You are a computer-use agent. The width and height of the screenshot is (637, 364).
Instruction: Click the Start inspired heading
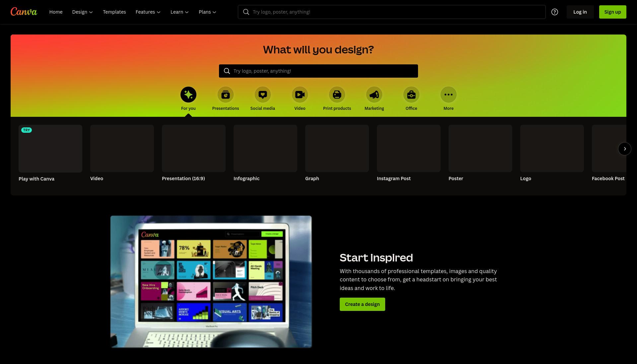pyautogui.click(x=376, y=258)
